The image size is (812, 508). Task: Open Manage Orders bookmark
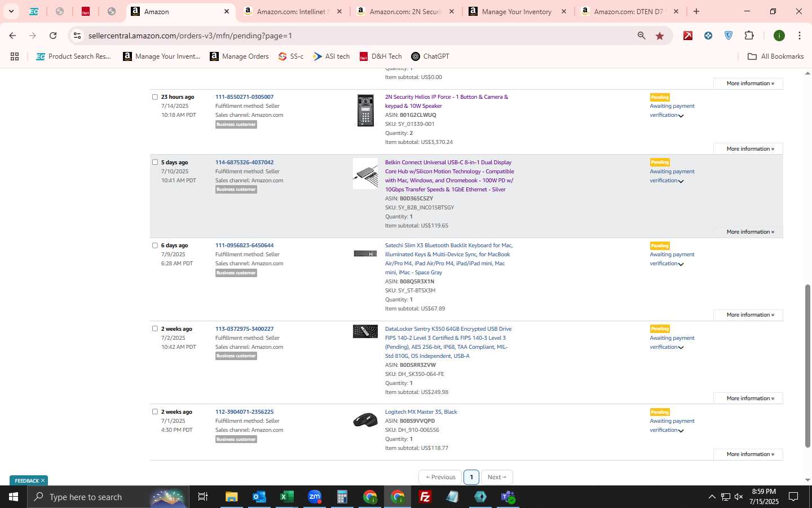pyautogui.click(x=239, y=56)
